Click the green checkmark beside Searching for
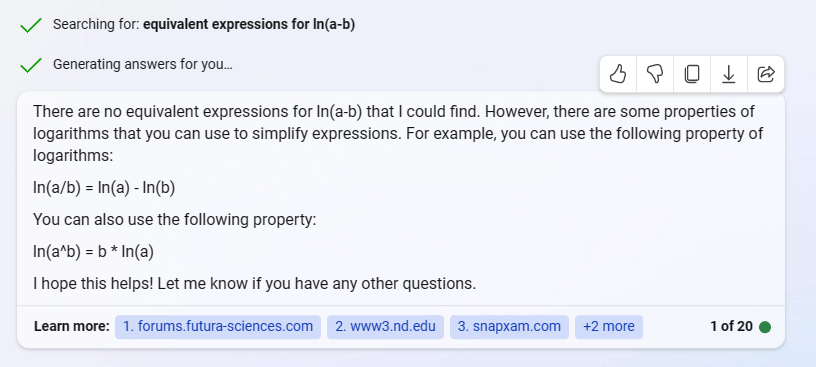The height and width of the screenshot is (367, 816). point(31,25)
